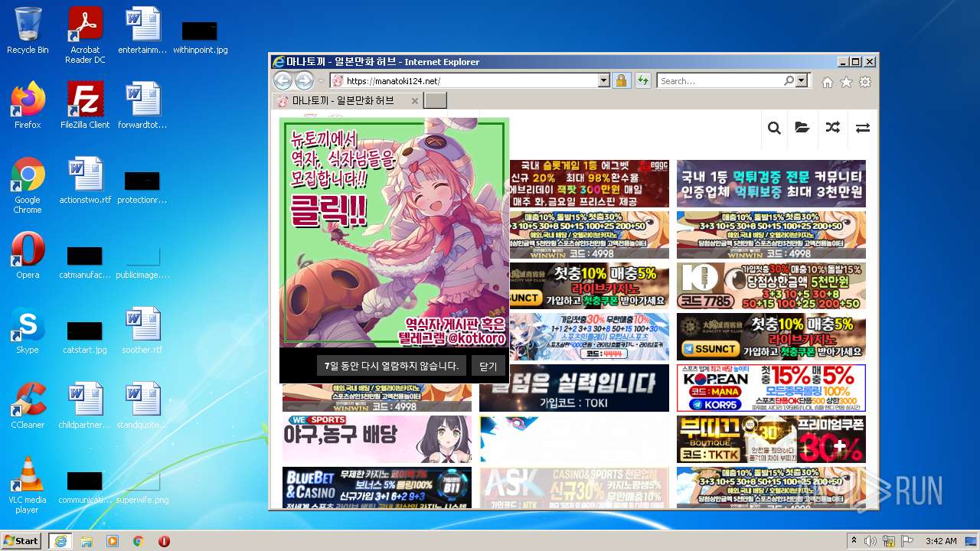Open the BLUEBET & CASINO banner
Image resolution: width=980 pixels, height=551 pixels.
[x=377, y=487]
